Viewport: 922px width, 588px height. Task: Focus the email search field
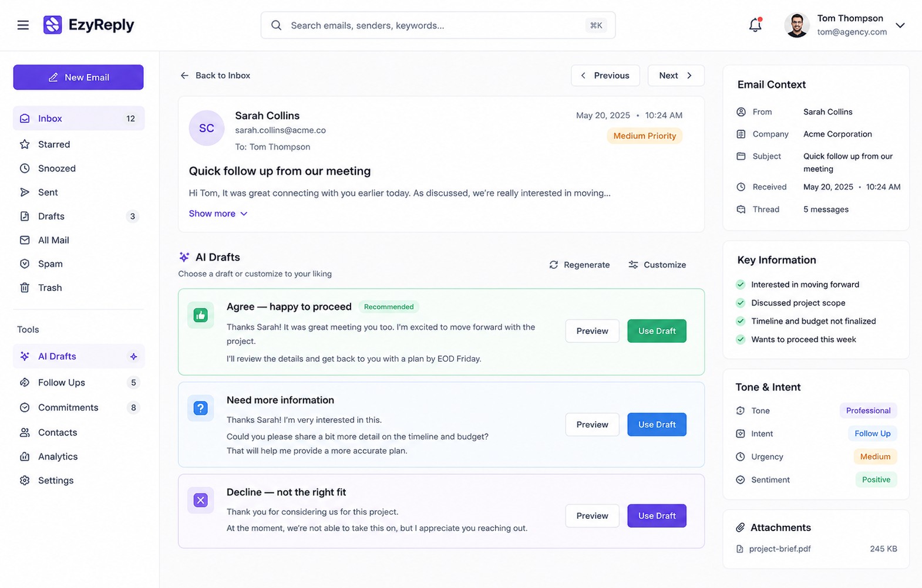pyautogui.click(x=438, y=25)
